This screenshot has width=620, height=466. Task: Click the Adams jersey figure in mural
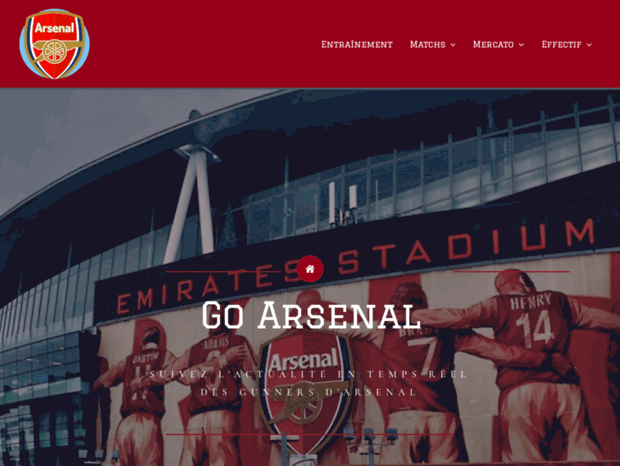tap(215, 372)
